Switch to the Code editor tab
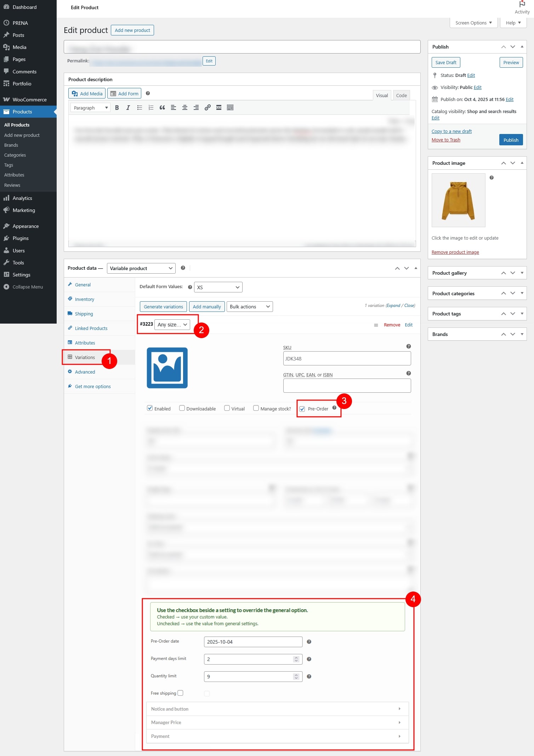This screenshot has height=756, width=534. click(x=401, y=95)
